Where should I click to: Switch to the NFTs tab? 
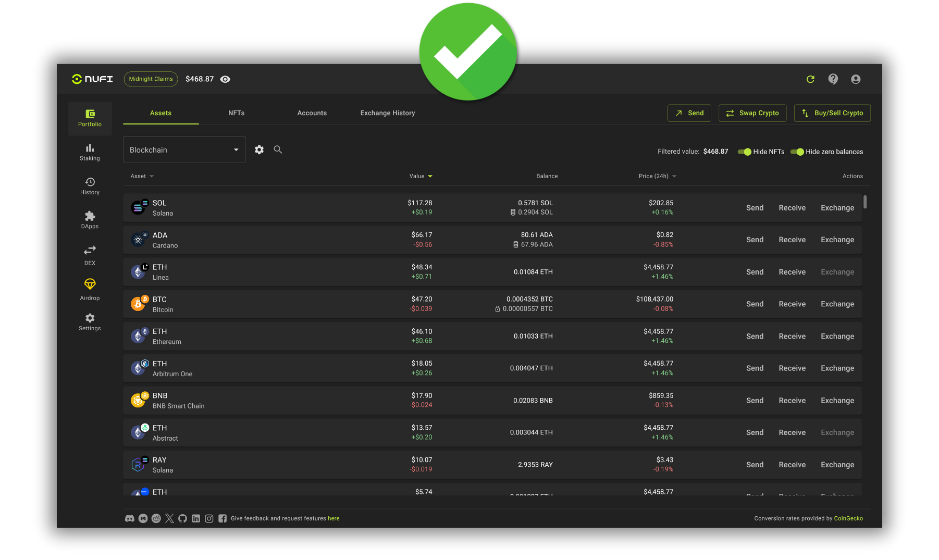click(x=236, y=113)
